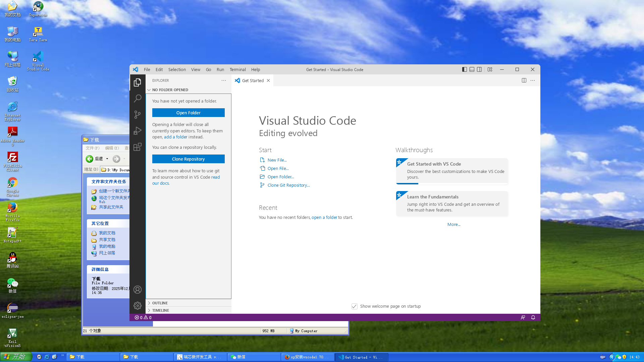The width and height of the screenshot is (644, 362).
Task: Open Run and Debug view icon
Action: click(138, 131)
